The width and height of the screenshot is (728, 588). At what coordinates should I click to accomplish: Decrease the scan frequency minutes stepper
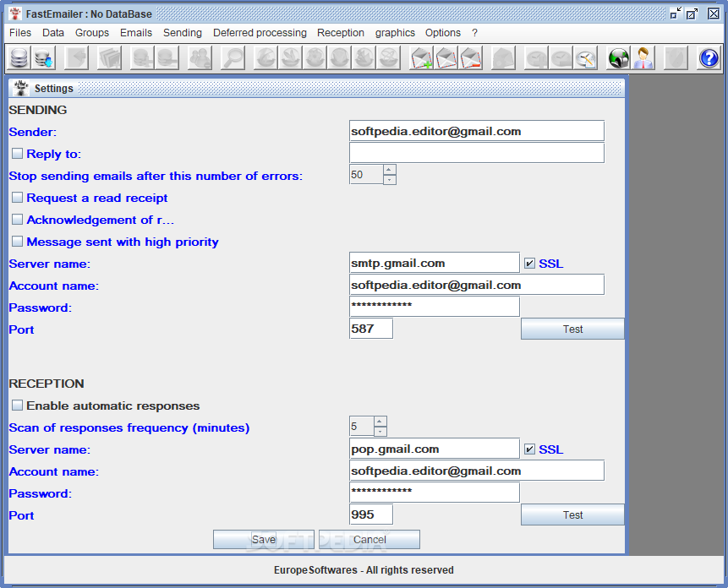coord(380,431)
